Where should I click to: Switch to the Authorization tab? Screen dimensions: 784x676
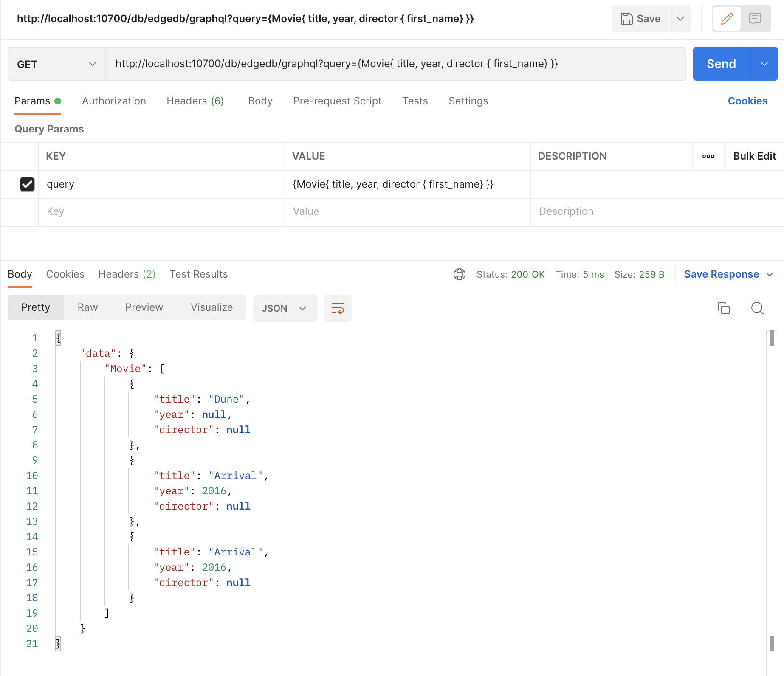pos(114,101)
